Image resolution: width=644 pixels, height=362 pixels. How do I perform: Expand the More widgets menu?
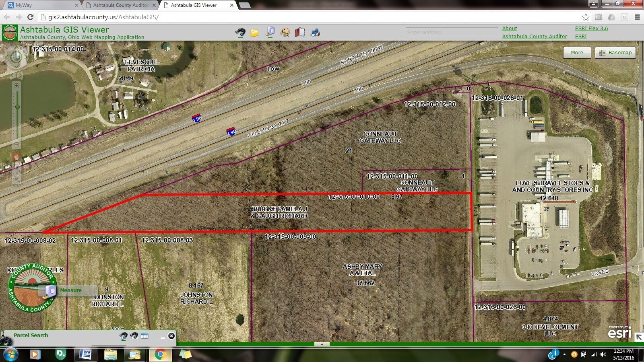(577, 52)
